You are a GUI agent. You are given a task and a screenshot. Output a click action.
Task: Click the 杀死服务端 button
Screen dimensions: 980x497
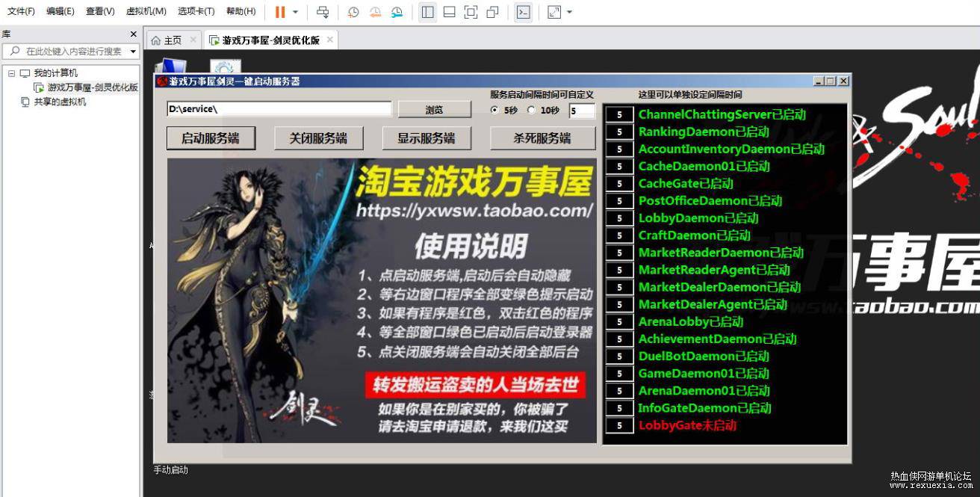pos(542,138)
